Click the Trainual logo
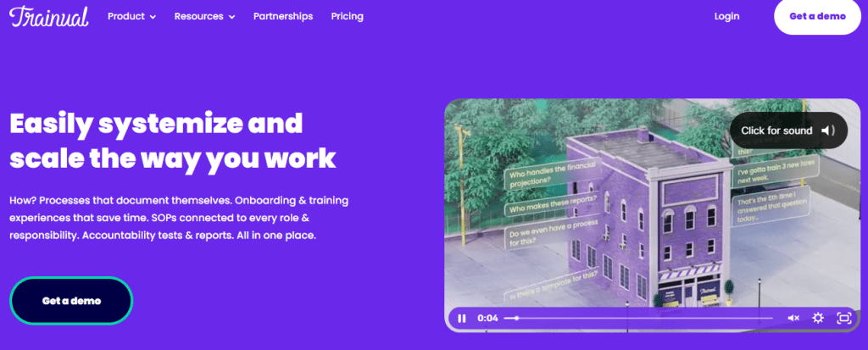 click(48, 17)
